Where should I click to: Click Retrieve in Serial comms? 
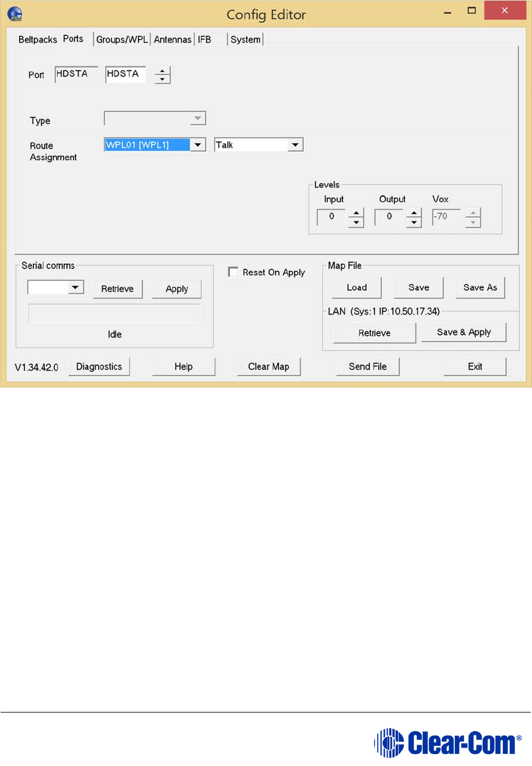[x=118, y=289]
